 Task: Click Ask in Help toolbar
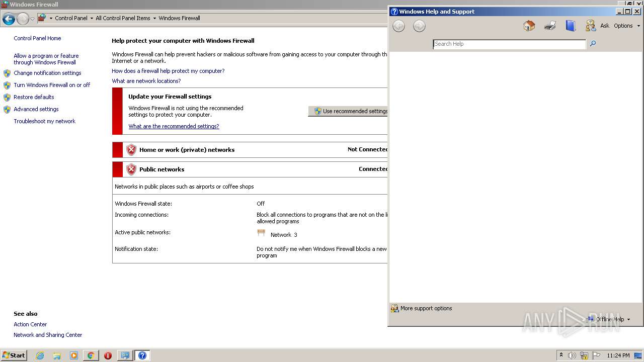(x=605, y=26)
